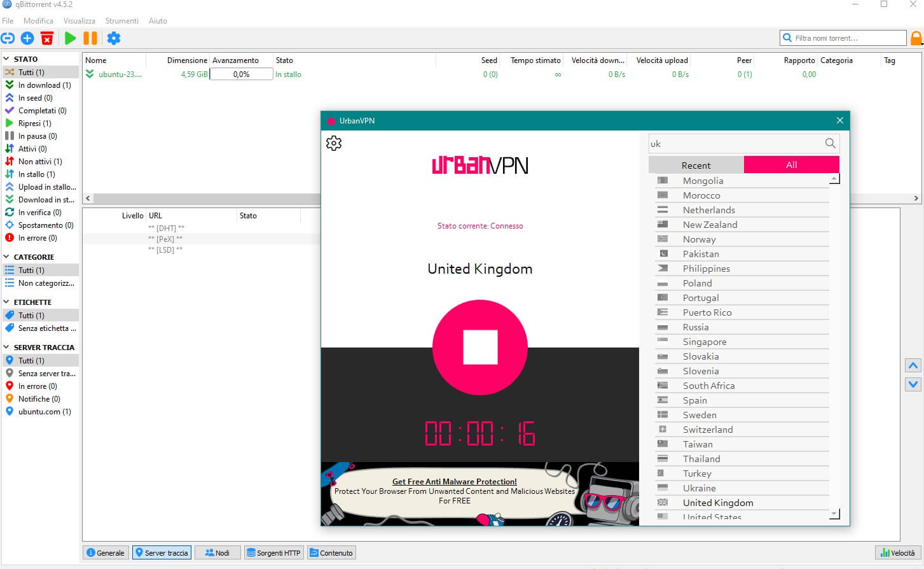
Task: Switch to the Nodi tab
Action: (217, 552)
